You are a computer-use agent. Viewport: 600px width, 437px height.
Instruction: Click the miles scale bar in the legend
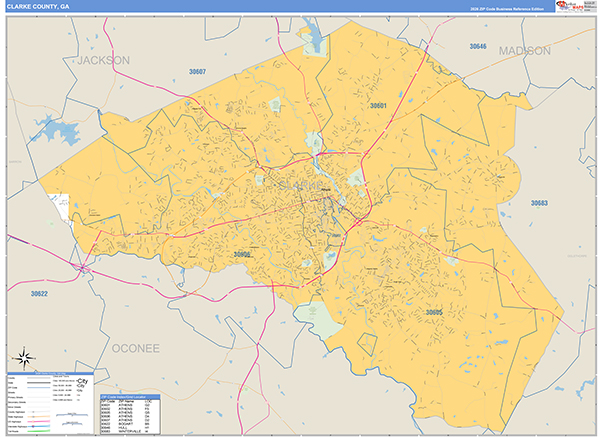point(72,414)
